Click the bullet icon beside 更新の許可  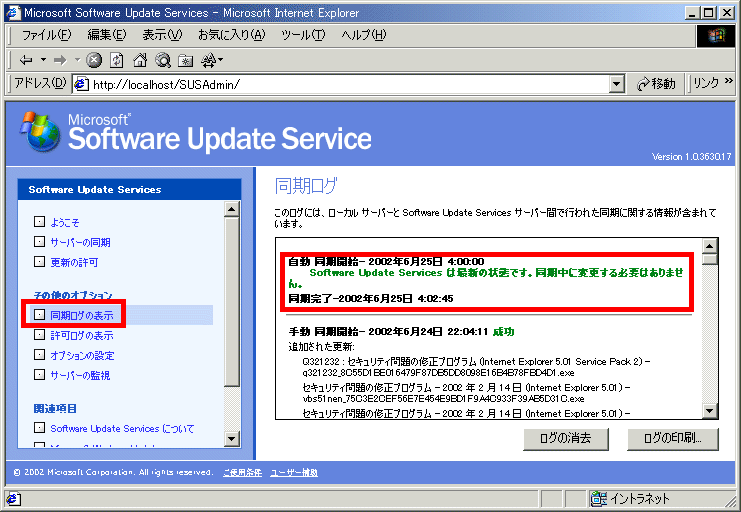tap(40, 261)
